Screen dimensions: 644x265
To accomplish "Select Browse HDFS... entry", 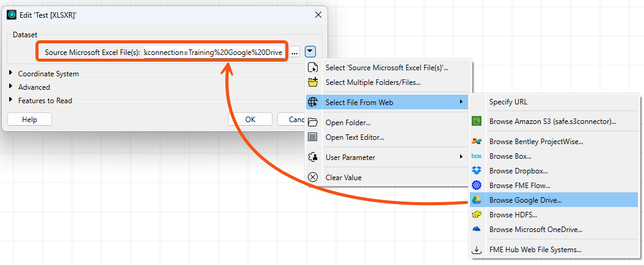I will 554,214.
